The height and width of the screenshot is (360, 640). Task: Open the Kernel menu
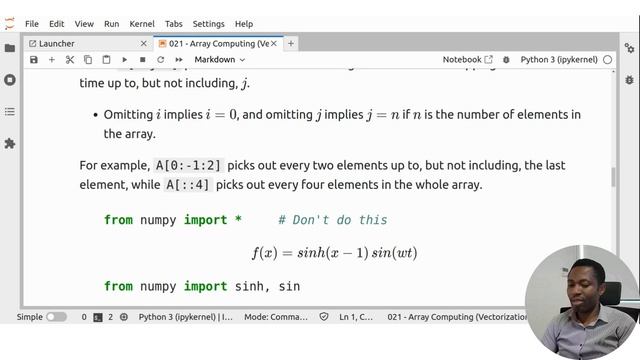(x=142, y=24)
